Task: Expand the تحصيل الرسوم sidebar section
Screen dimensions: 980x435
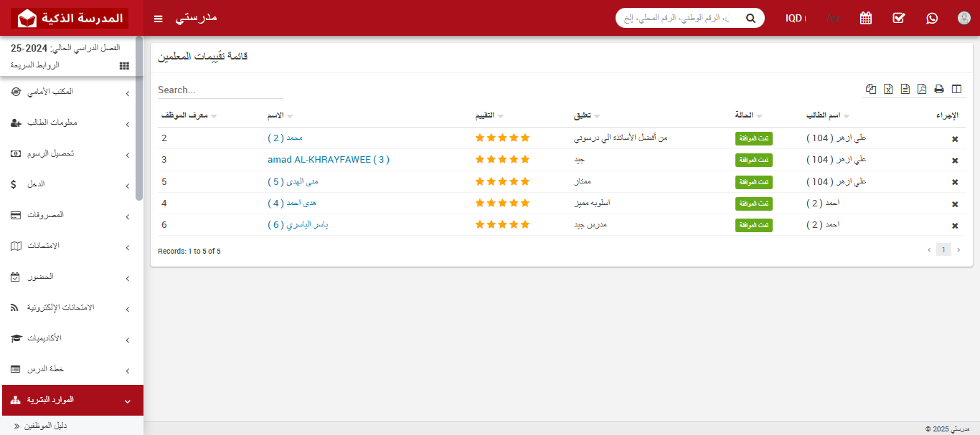Action: click(72, 153)
